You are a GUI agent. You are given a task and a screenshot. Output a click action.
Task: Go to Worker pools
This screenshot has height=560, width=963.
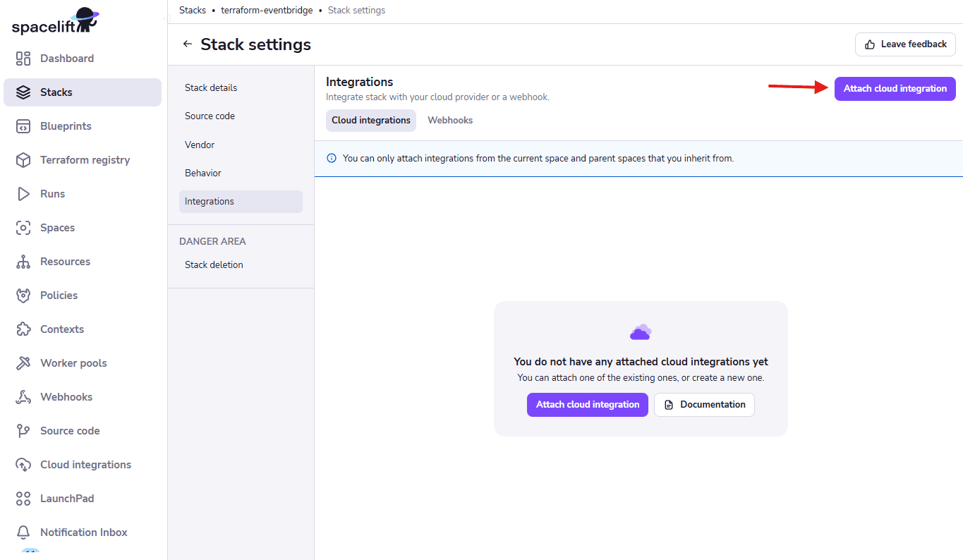point(83,363)
